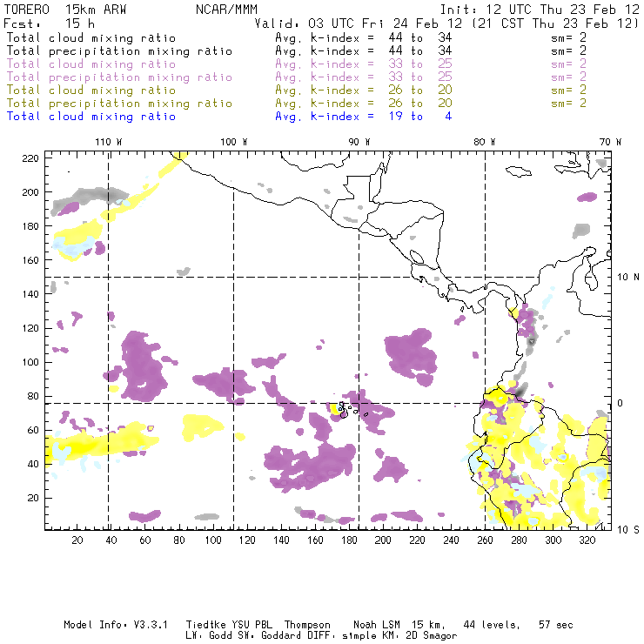644x644 pixels.
Task: Click the 'Valid: 03 UTC Fri 24 Feb 12' text
Action: (x=359, y=23)
